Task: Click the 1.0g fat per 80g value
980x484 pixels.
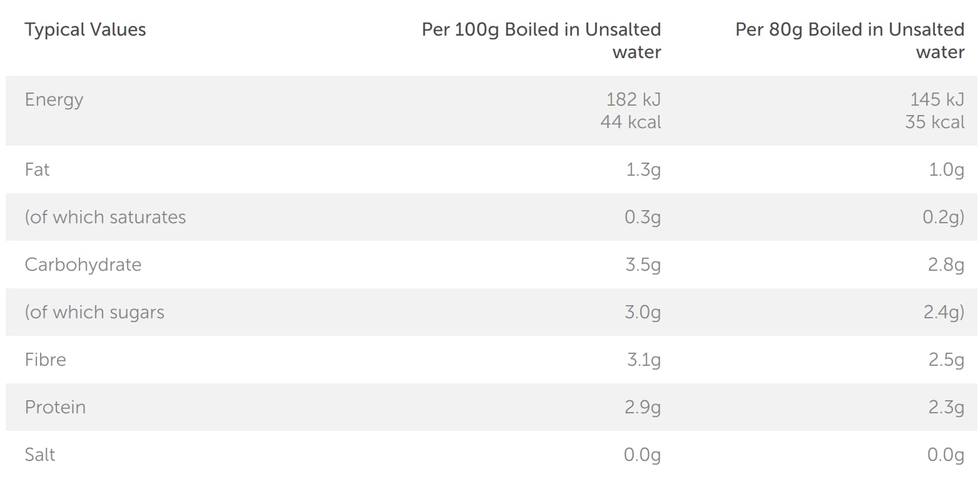Action: tap(946, 169)
